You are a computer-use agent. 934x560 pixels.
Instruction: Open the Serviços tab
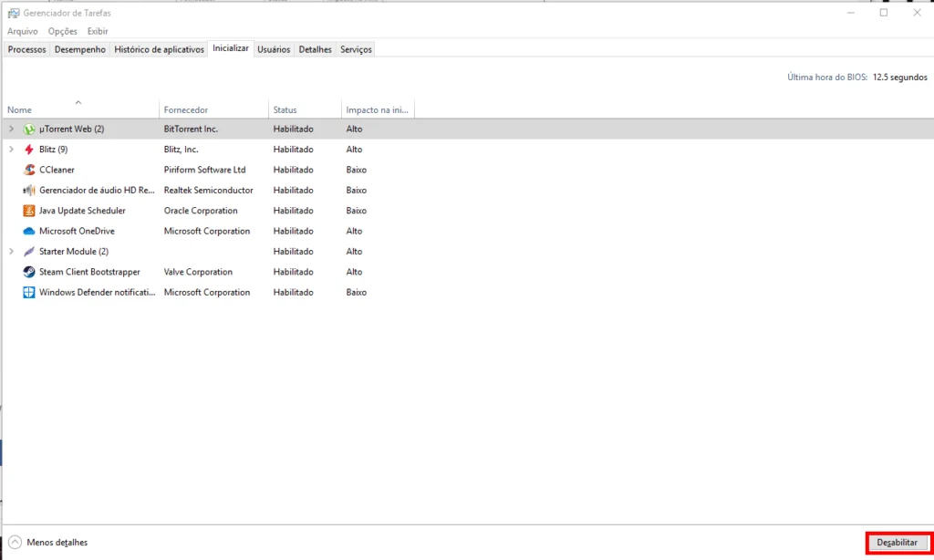(356, 49)
